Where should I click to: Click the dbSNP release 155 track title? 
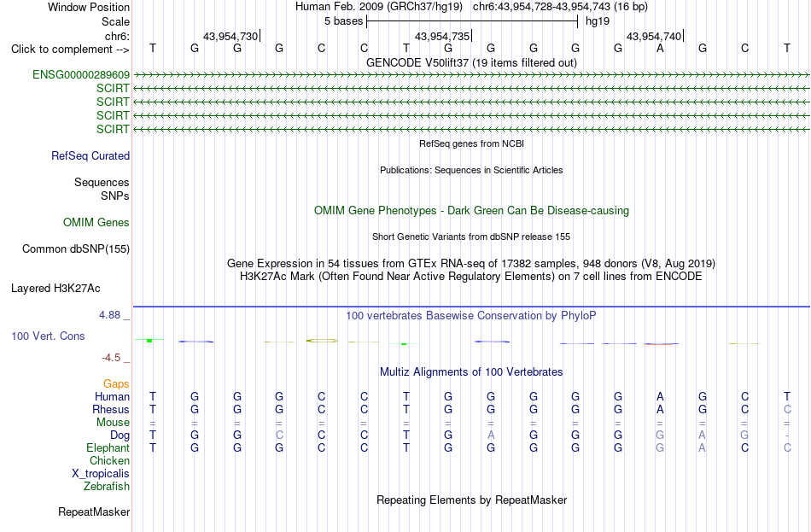(x=471, y=237)
